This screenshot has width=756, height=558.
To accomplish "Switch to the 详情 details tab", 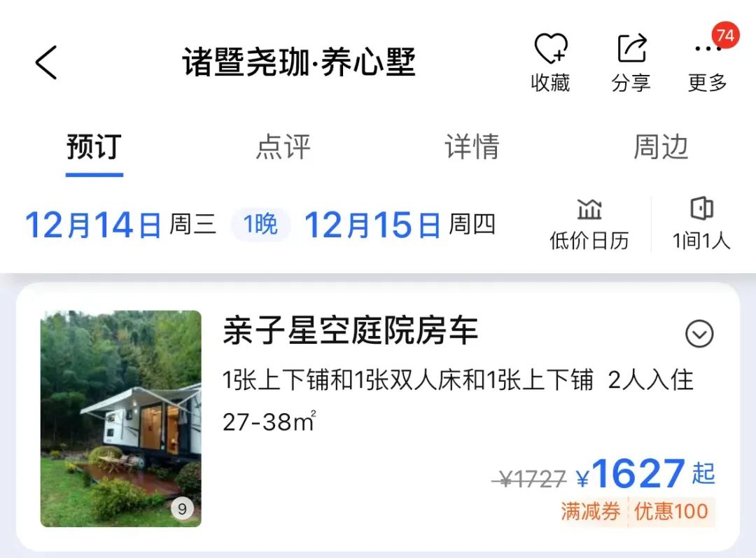I will [x=472, y=146].
